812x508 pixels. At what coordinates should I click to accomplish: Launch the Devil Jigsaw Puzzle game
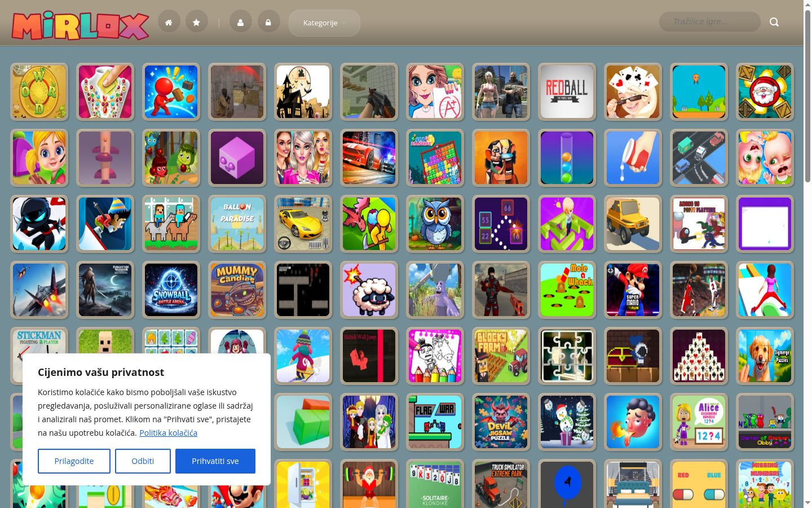501,422
